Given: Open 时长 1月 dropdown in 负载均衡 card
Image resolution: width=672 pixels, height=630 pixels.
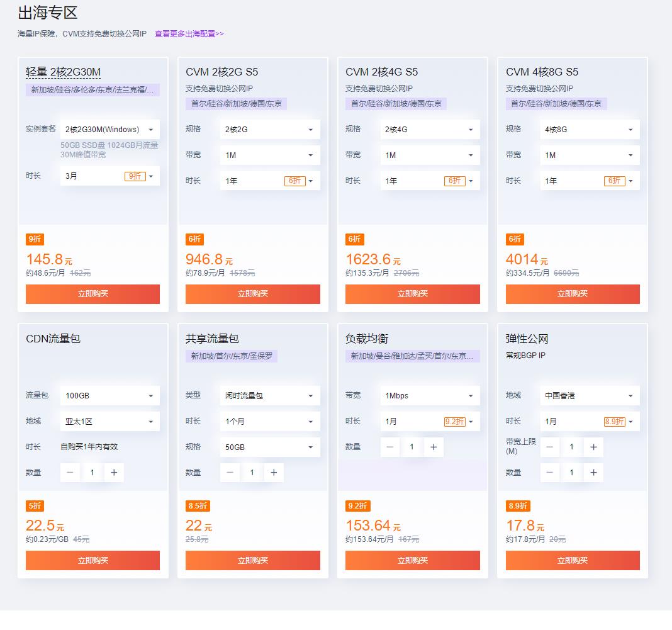Looking at the screenshot, I should 430,421.
